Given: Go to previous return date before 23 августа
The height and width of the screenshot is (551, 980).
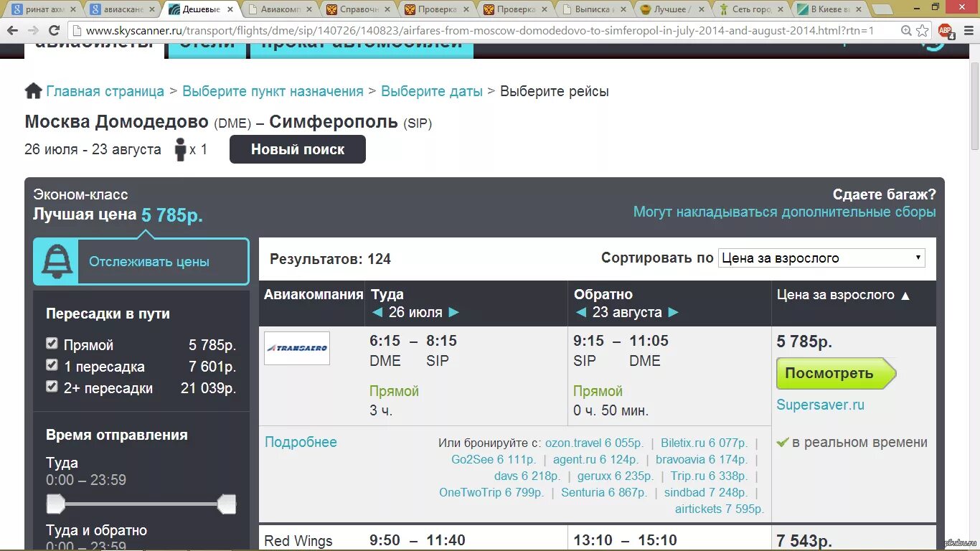Looking at the screenshot, I should [x=580, y=312].
